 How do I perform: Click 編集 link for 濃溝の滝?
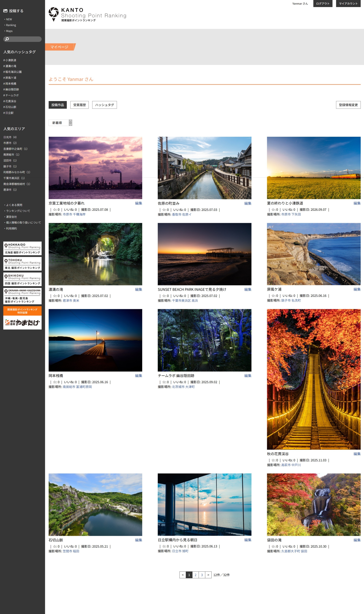click(x=138, y=290)
